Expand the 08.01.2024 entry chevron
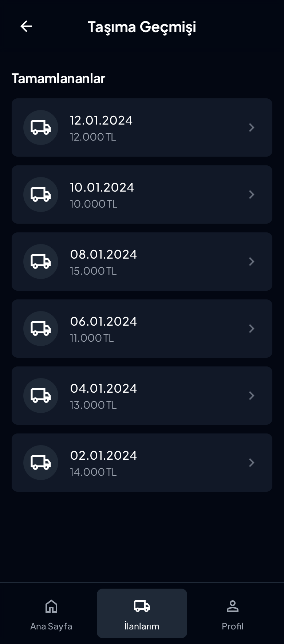Viewport: 284px width, 644px height. click(251, 262)
